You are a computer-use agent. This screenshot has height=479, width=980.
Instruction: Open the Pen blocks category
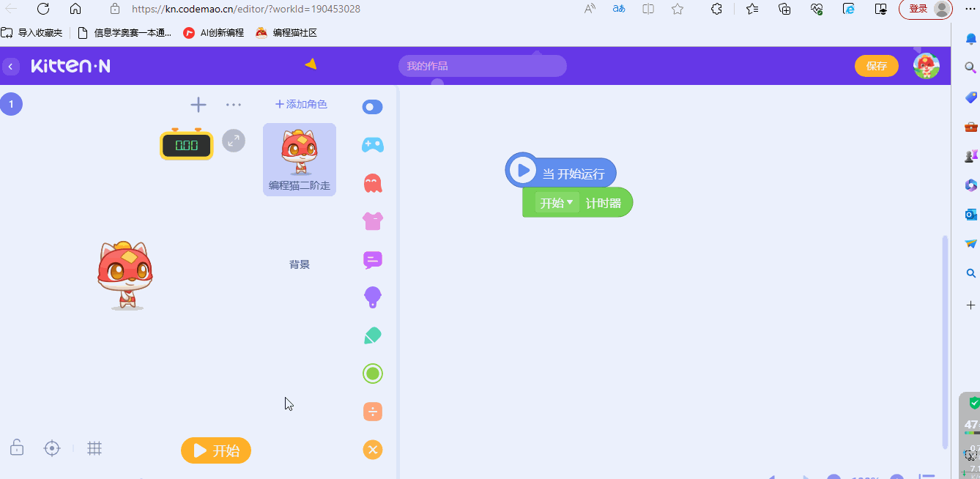[373, 335]
